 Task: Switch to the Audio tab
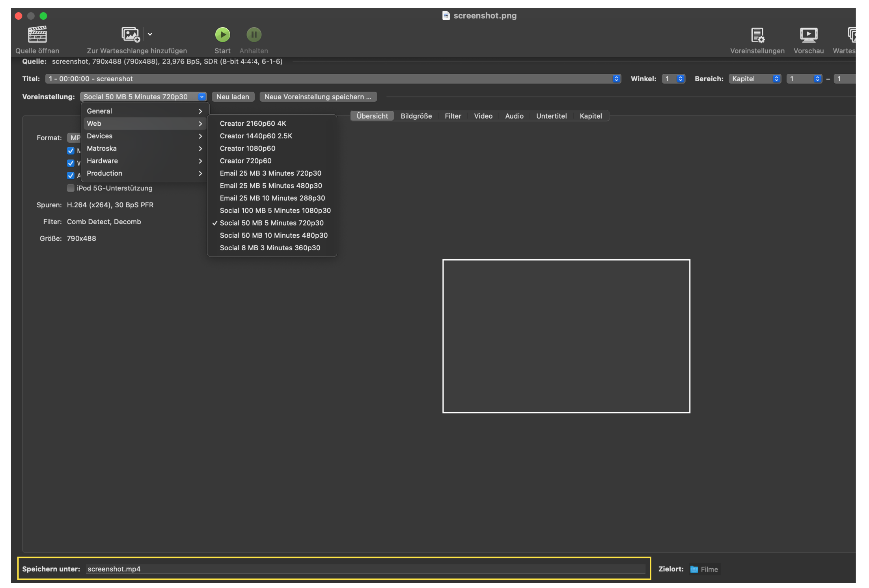[x=514, y=116]
